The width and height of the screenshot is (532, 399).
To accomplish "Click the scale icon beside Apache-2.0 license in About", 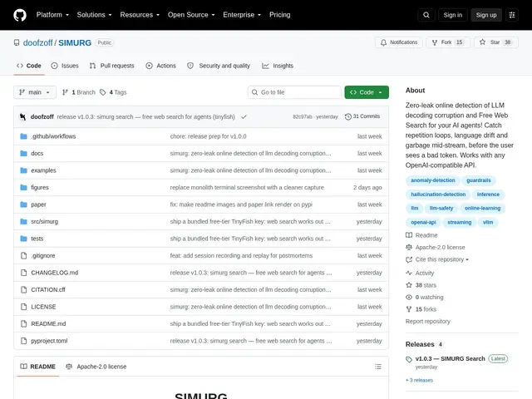I will (x=409, y=248).
